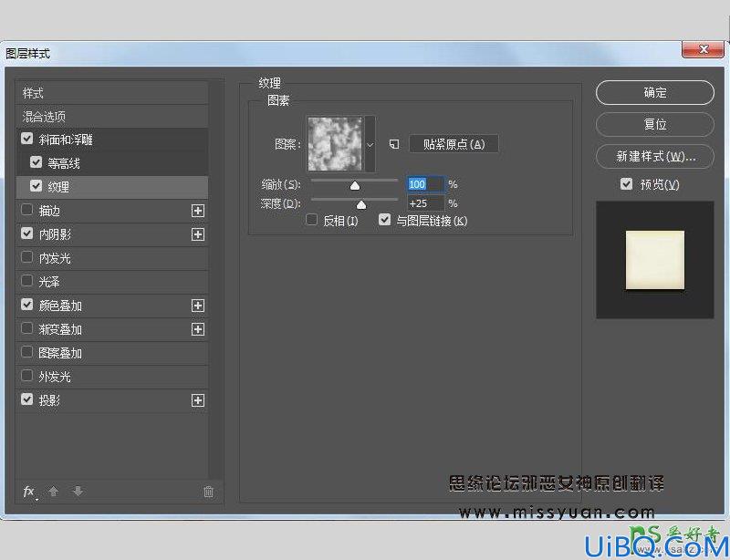
Task: Open the 斜面和浮雕 settings row
Action: pos(112,140)
